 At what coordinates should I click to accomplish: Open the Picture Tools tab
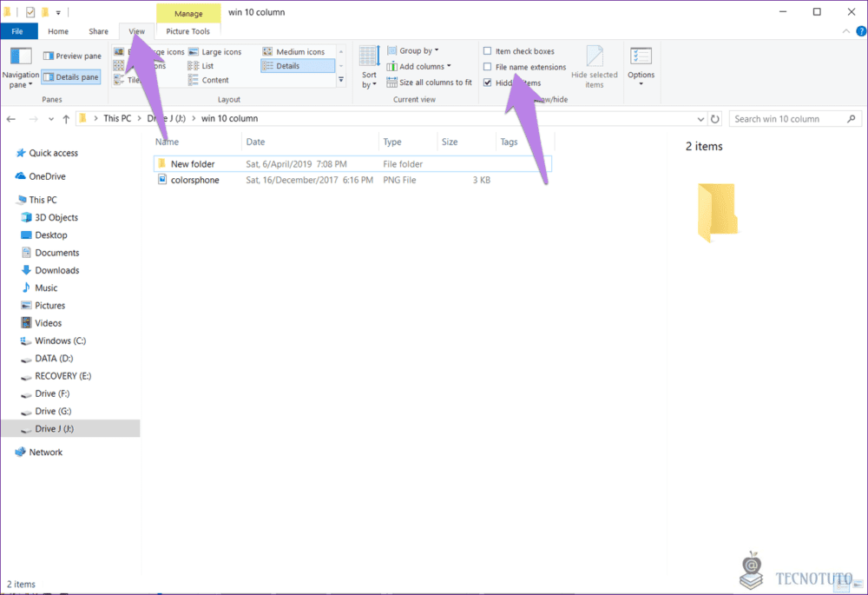188,31
